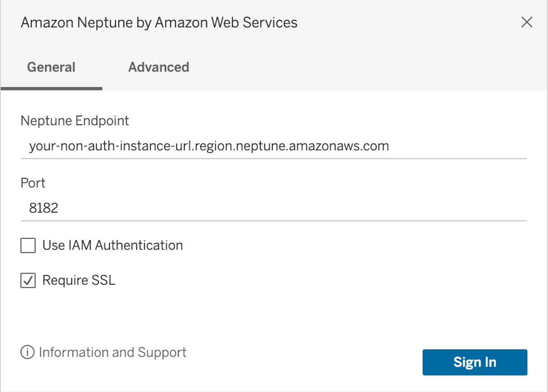Click the empty area of the Port input line
This screenshot has width=548, height=392.
[x=292, y=208]
